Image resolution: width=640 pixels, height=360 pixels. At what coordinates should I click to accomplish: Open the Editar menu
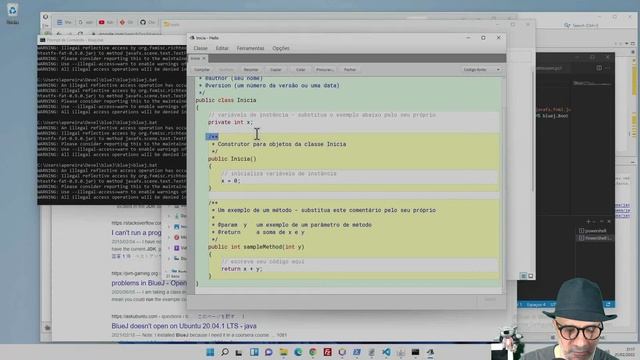coord(222,48)
